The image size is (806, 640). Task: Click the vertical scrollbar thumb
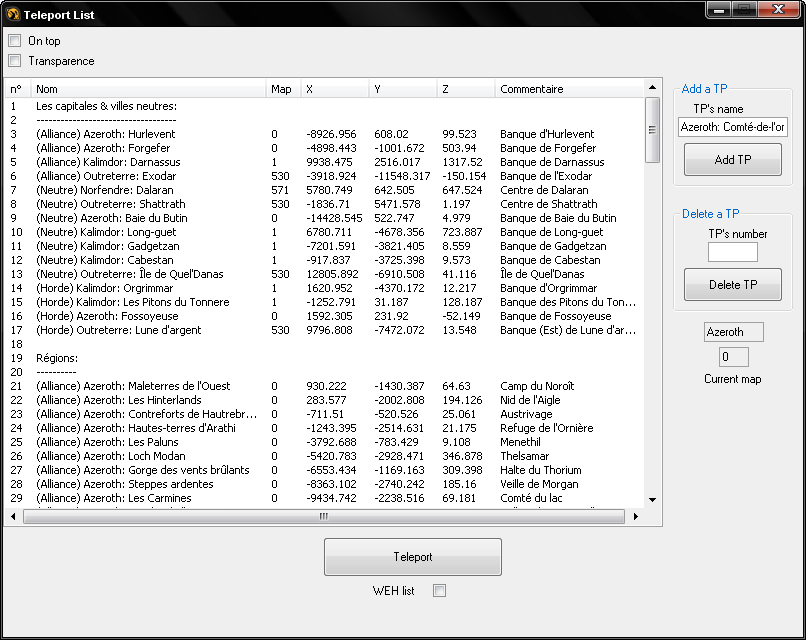[652, 130]
